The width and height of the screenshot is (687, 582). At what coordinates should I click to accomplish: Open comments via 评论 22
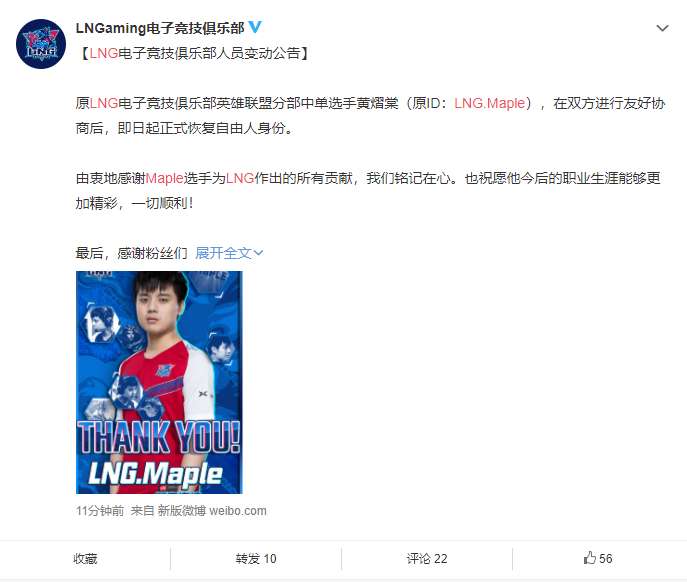tap(427, 558)
